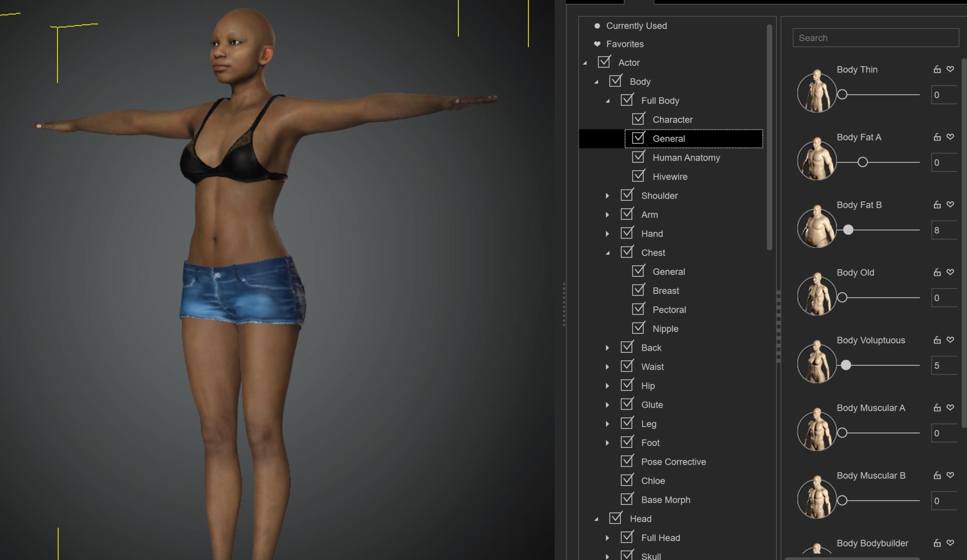Lock the Body Fat A morph

[x=937, y=137]
